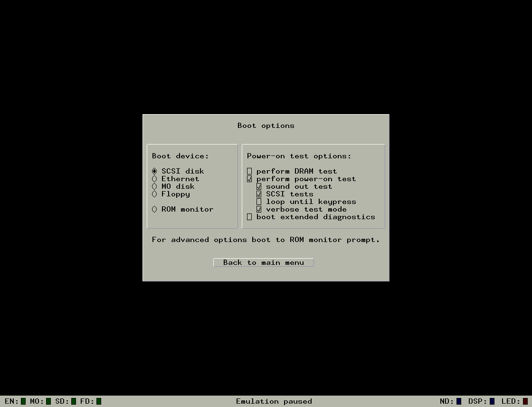532x407 pixels.
Task: Disable the SCSI tests checkbox
Action: (259, 194)
